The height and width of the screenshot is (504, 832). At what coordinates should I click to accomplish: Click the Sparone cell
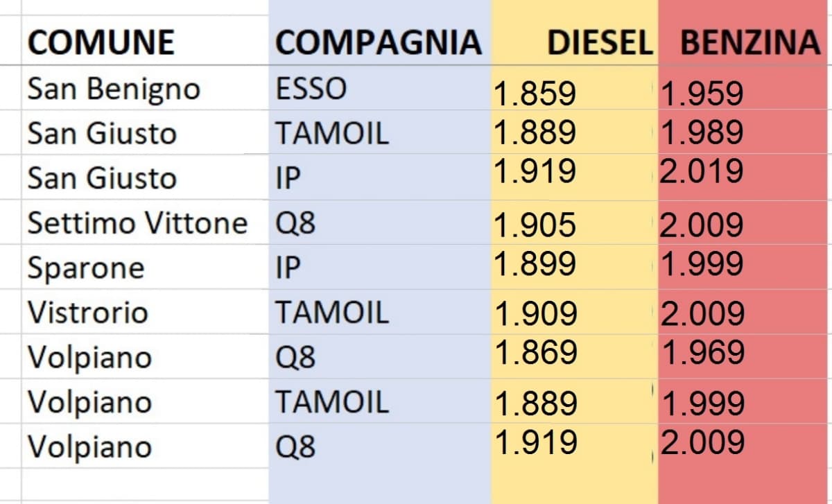pos(86,268)
